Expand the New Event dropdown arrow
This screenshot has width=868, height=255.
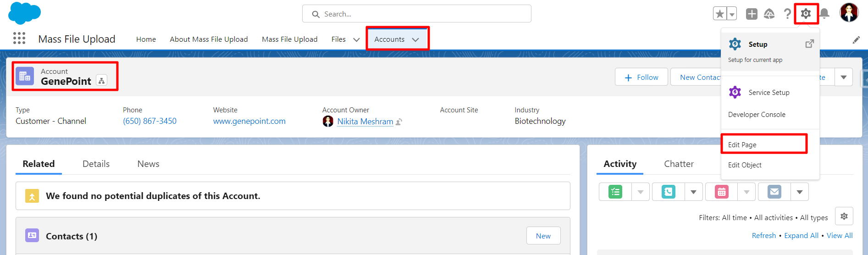746,192
